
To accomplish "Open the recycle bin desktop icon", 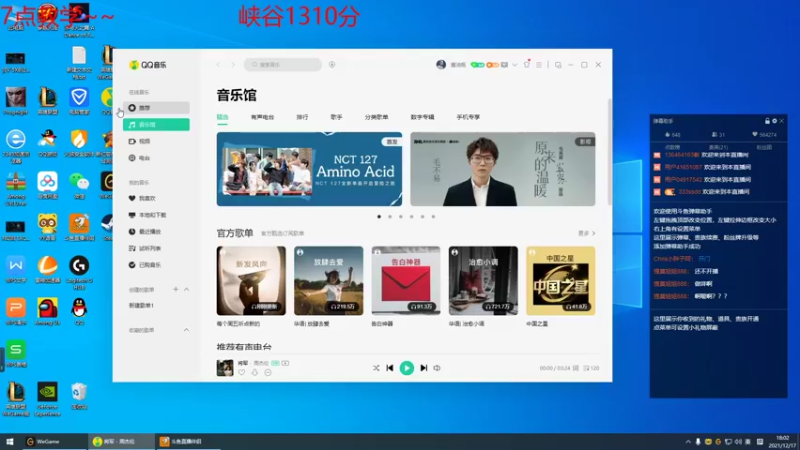I will point(79,396).
